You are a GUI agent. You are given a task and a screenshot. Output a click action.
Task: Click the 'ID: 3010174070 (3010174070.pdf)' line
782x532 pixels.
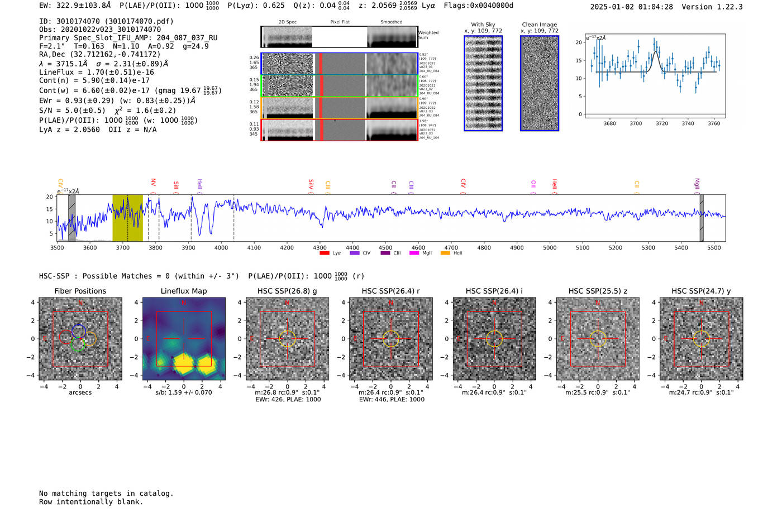pos(106,21)
